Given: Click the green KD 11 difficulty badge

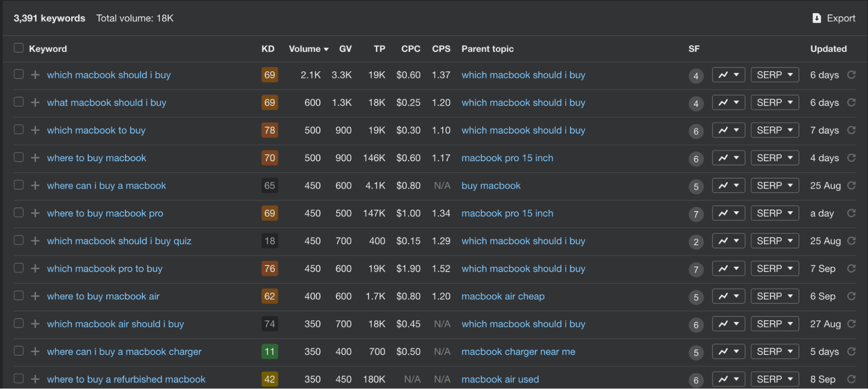Looking at the screenshot, I should (x=270, y=352).
